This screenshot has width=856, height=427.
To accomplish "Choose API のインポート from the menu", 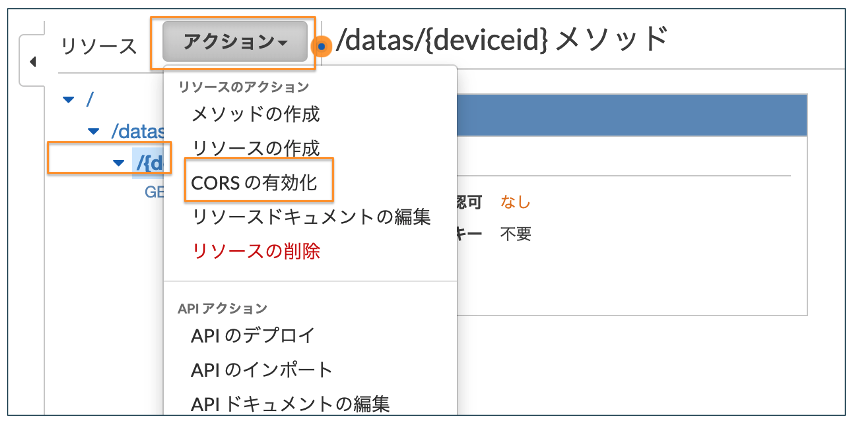I will (x=261, y=370).
